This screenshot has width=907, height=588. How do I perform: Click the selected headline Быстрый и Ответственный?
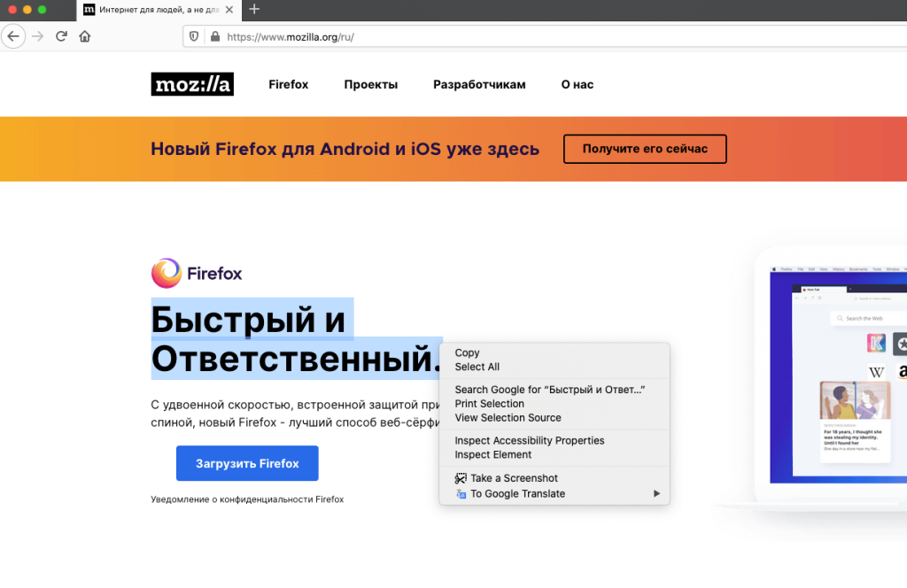coord(297,339)
